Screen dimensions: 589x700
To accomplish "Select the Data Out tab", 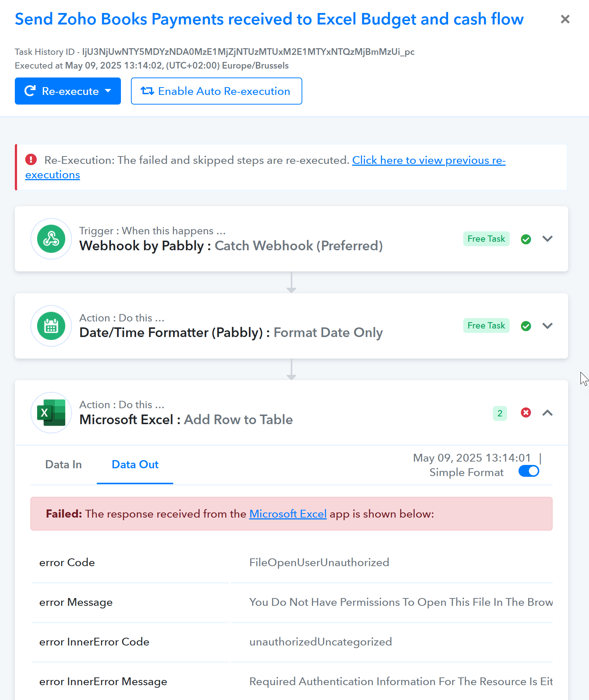I will (x=135, y=465).
